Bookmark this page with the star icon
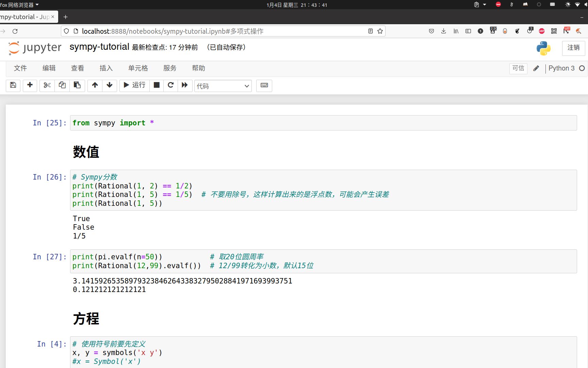The width and height of the screenshot is (588, 368). [x=380, y=31]
